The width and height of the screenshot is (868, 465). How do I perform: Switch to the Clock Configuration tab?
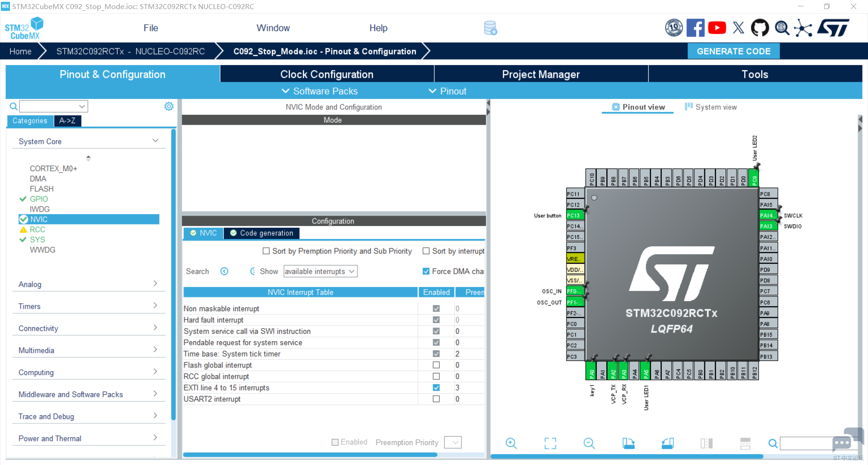click(327, 74)
